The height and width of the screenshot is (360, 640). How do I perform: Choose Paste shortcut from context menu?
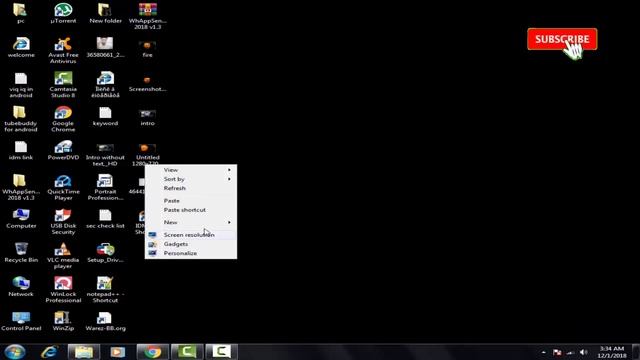click(191, 210)
